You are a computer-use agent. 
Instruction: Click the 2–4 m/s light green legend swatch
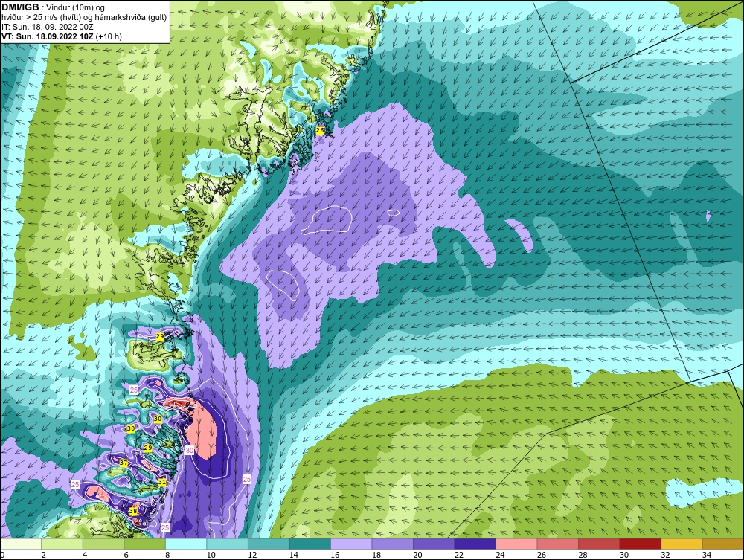tap(62, 544)
